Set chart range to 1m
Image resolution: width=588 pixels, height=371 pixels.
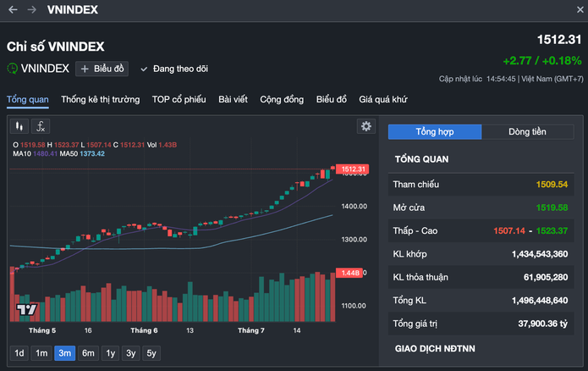click(x=41, y=353)
